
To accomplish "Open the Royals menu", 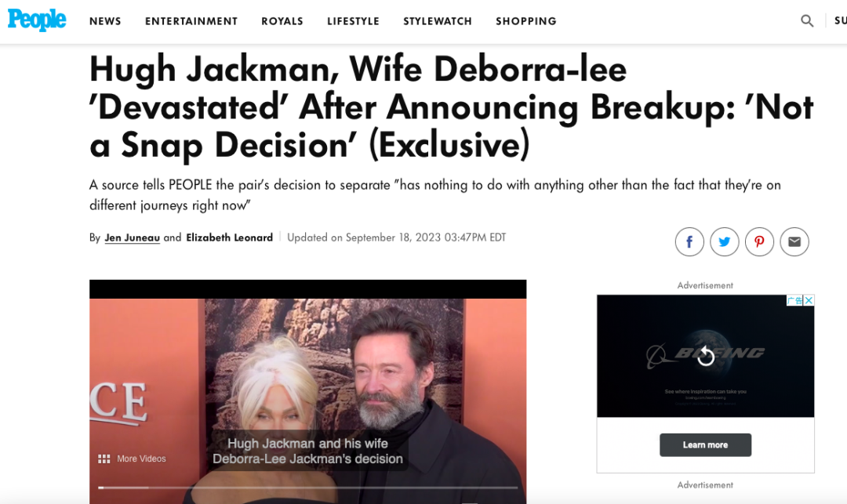I will pos(282,21).
